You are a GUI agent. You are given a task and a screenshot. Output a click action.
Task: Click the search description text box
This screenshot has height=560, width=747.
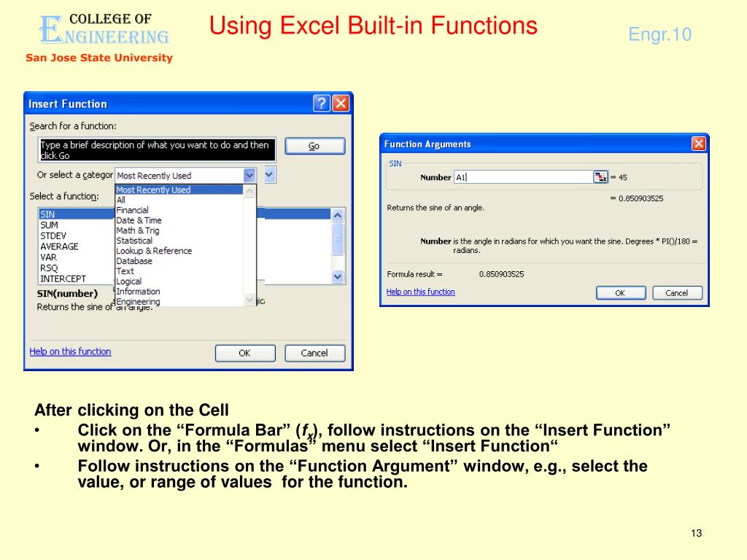tap(157, 150)
